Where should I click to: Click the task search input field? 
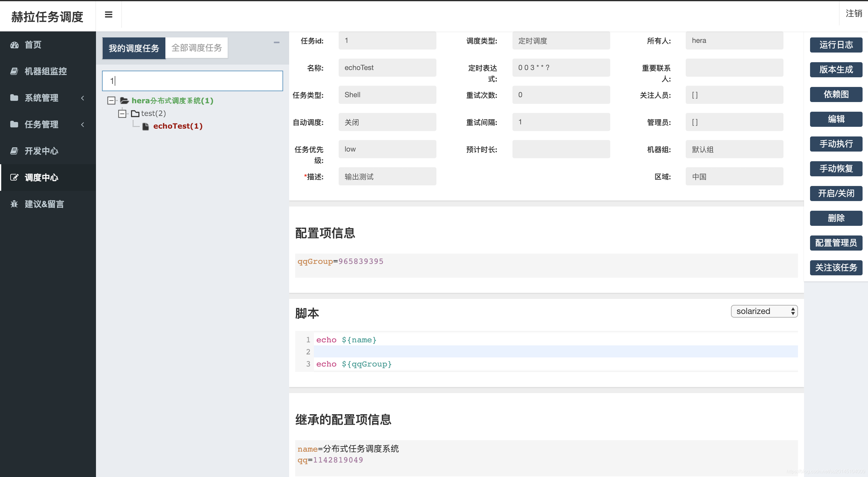[x=192, y=81]
